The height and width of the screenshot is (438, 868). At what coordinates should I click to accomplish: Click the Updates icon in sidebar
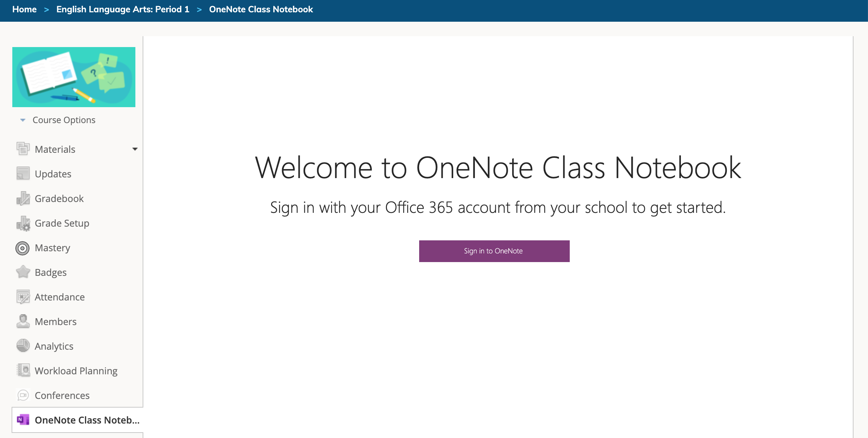pyautogui.click(x=23, y=173)
